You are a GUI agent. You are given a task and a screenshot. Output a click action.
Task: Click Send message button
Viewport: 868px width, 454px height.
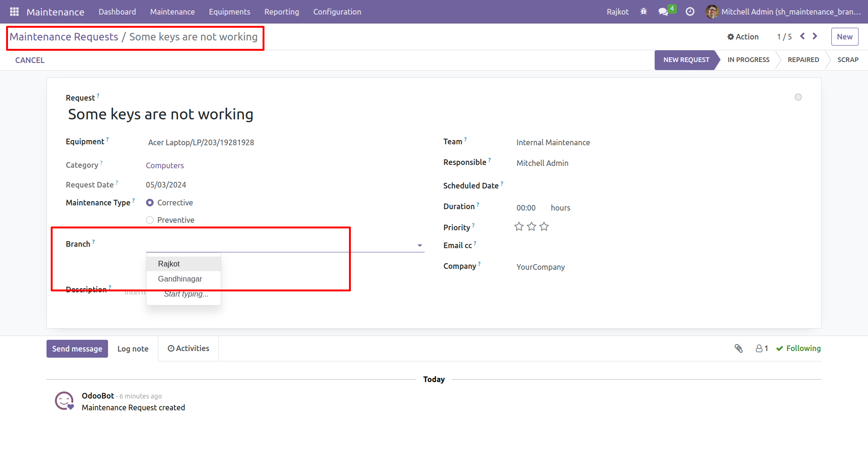77,349
